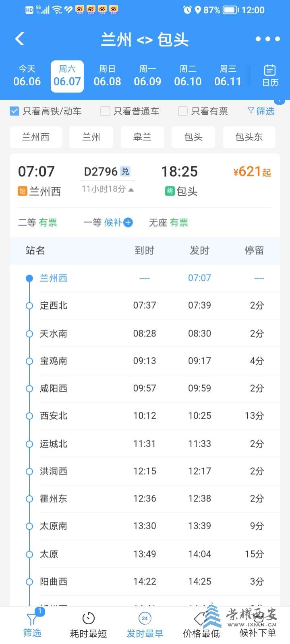Tap the ¥621起 price
The image size is (290, 644).
pyautogui.click(x=252, y=172)
